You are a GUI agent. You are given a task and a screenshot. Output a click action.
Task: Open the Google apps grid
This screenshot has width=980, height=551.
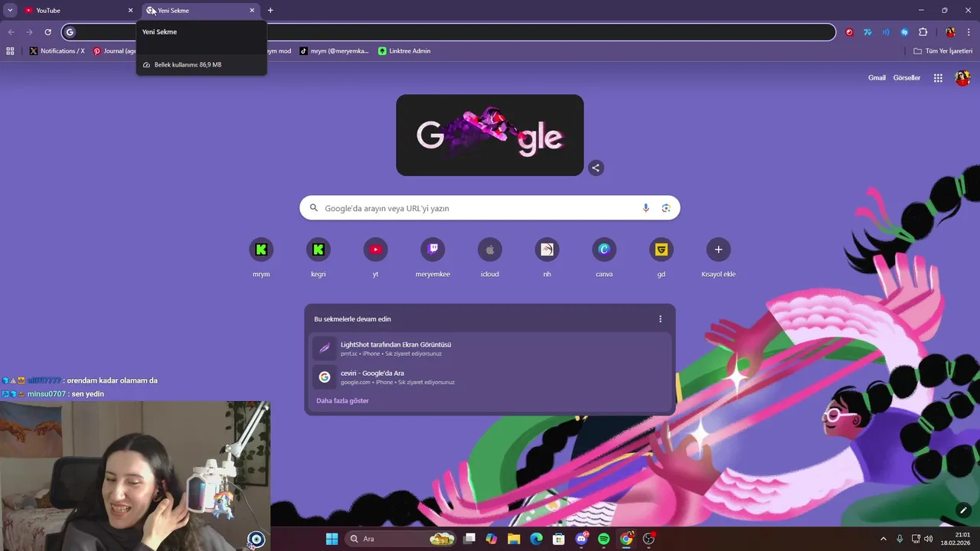tap(938, 78)
